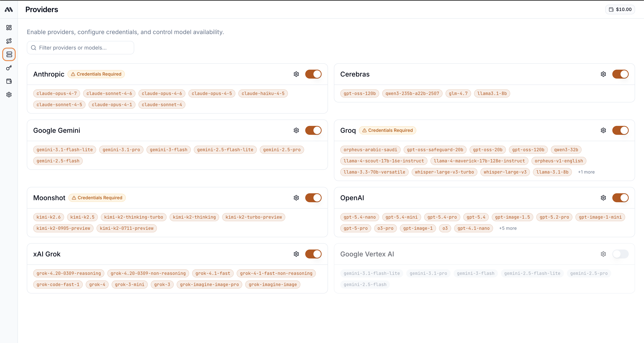Click the grok-imagine-image-pro chip

point(209,285)
